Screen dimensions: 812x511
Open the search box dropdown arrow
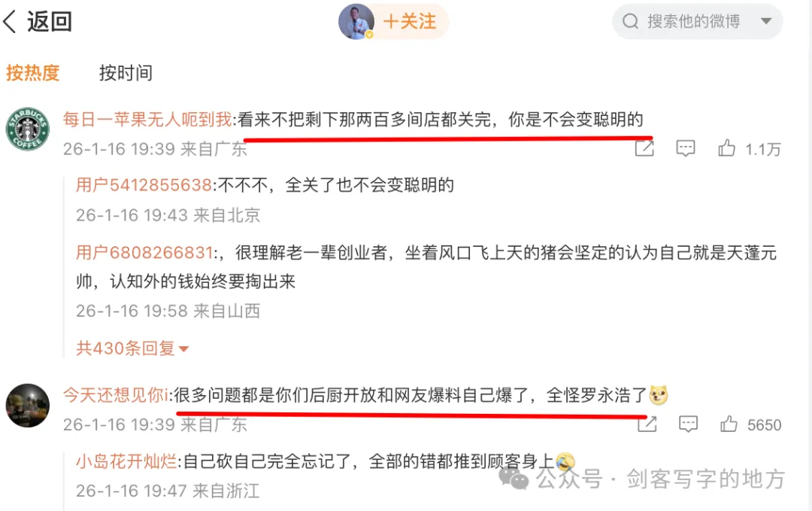(766, 21)
